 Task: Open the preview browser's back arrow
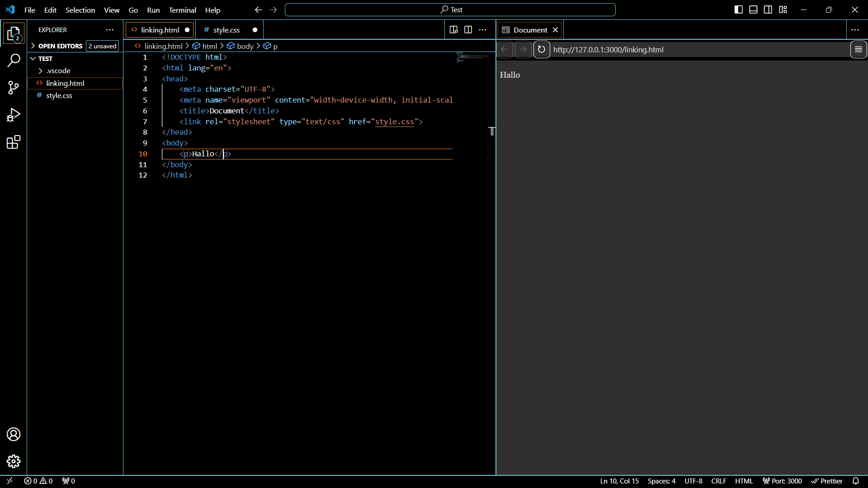tap(505, 50)
